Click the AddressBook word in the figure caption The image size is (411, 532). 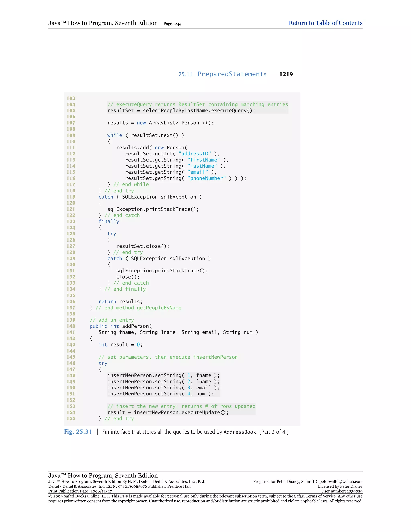click(x=240, y=432)
